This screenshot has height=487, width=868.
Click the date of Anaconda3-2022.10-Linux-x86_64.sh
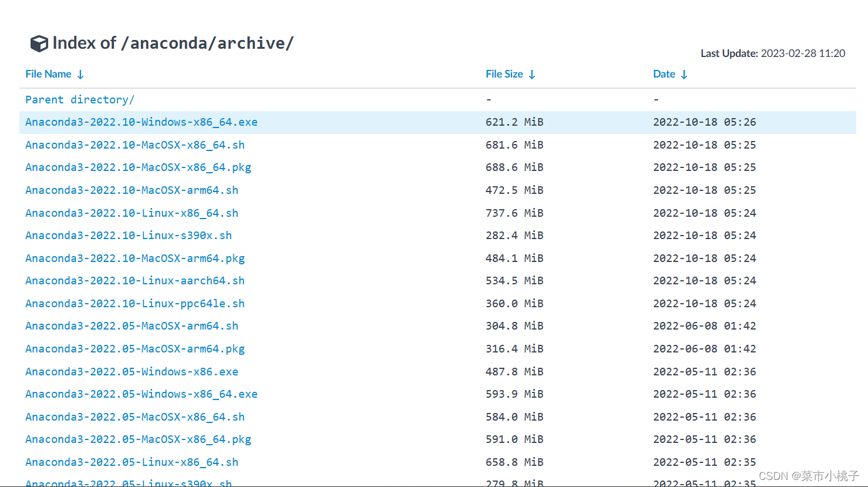[x=705, y=213]
